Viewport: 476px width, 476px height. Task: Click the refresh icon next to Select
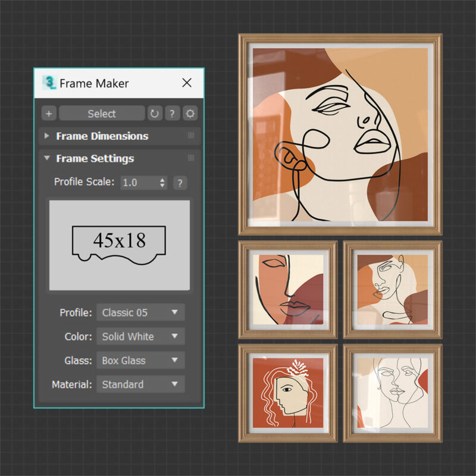pyautogui.click(x=155, y=113)
